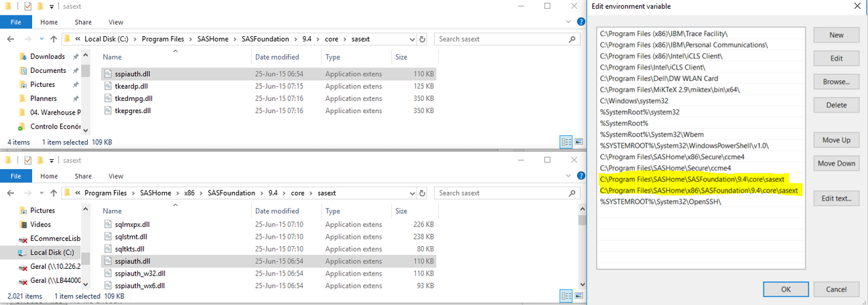Click the Move Up button
Viewport: 868px width, 305px height.
point(837,140)
